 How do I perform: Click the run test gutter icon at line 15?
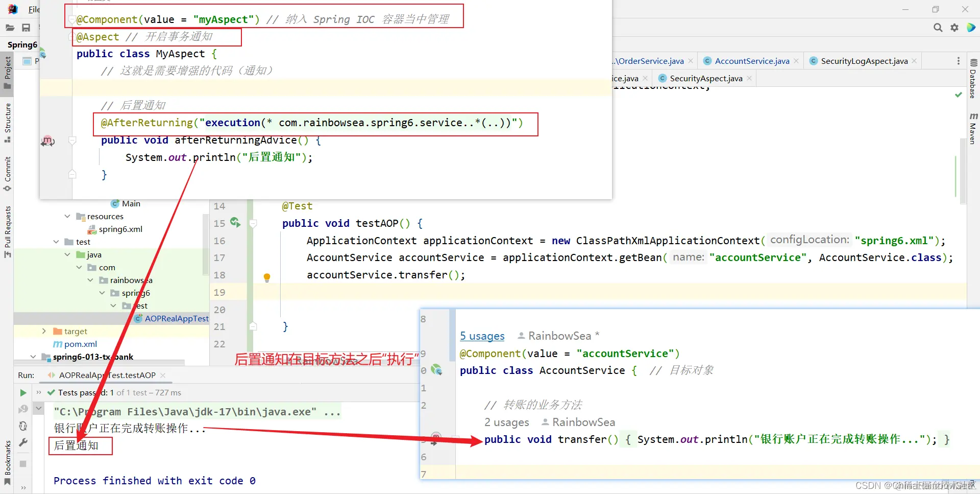coord(235,223)
